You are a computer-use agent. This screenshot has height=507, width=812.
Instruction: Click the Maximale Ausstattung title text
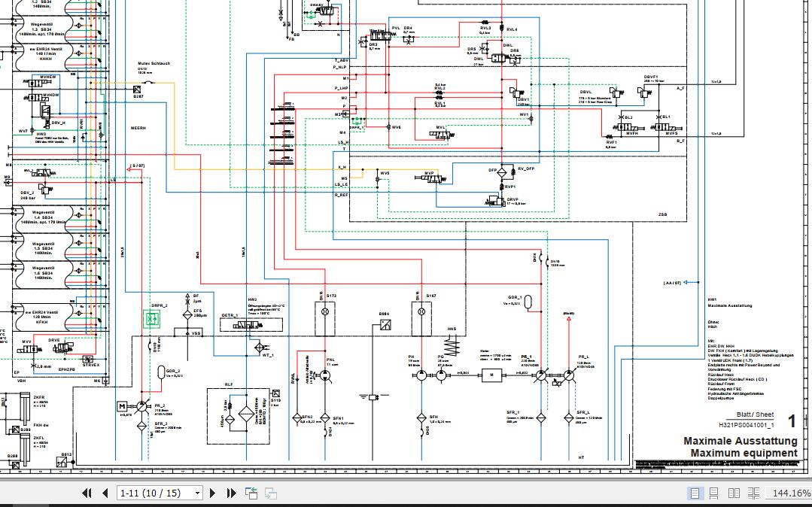click(741, 441)
